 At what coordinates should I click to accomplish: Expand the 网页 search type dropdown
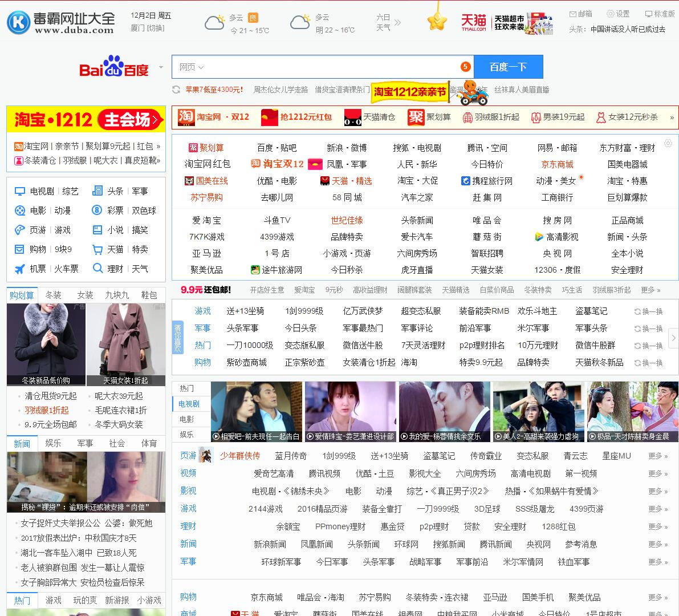click(x=192, y=67)
